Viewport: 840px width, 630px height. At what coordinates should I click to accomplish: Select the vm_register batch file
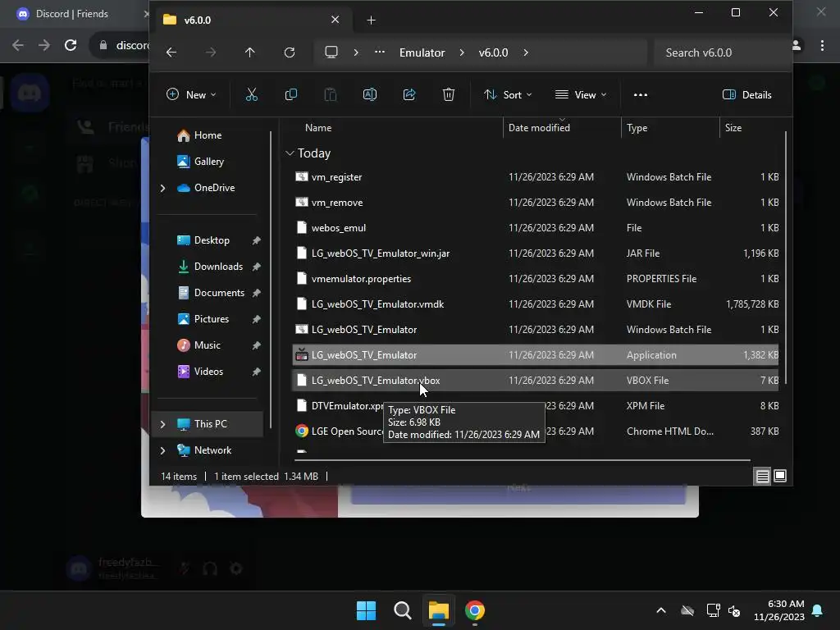(536, 177)
